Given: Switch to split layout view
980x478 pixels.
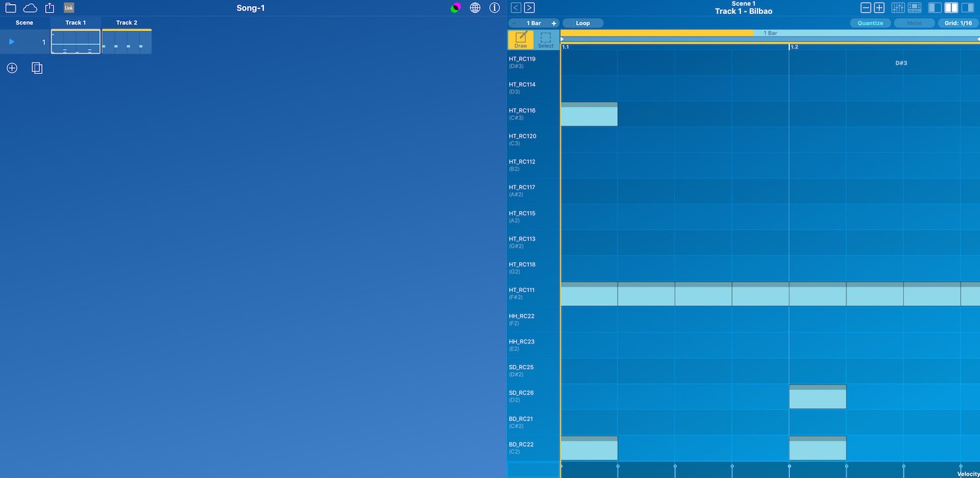Looking at the screenshot, I should pos(951,8).
